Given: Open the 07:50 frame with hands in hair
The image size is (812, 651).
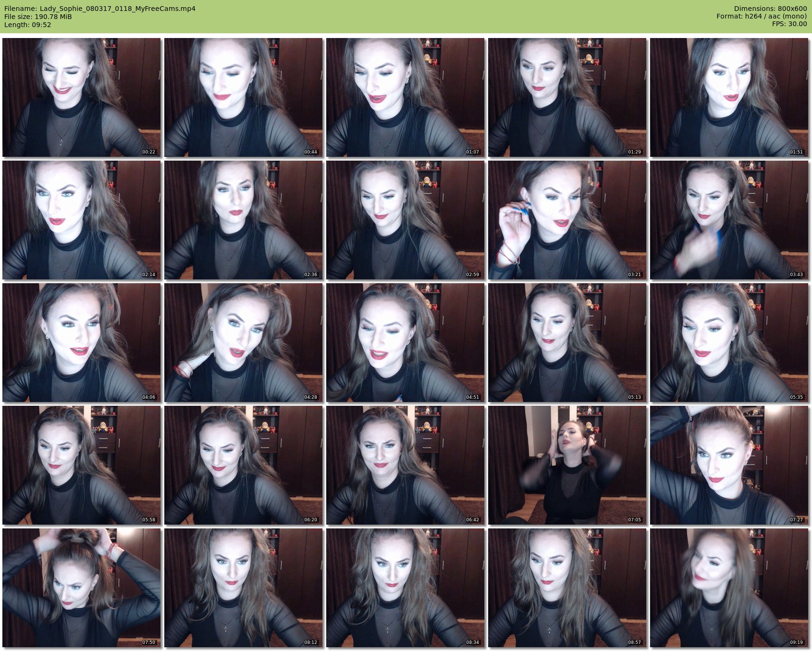Looking at the screenshot, I should point(82,588).
